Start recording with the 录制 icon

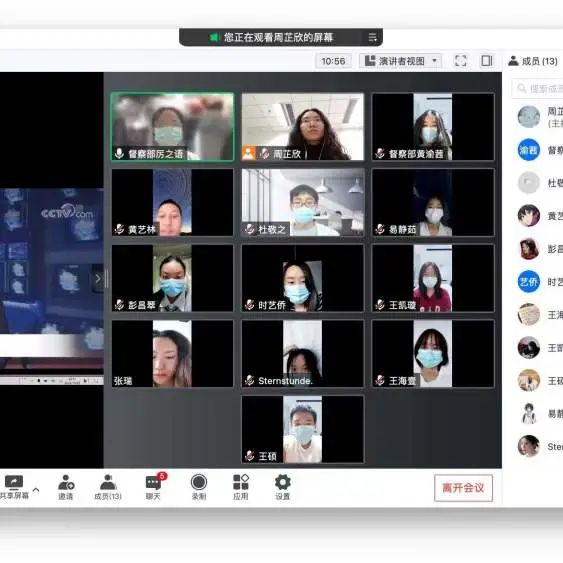(x=199, y=482)
